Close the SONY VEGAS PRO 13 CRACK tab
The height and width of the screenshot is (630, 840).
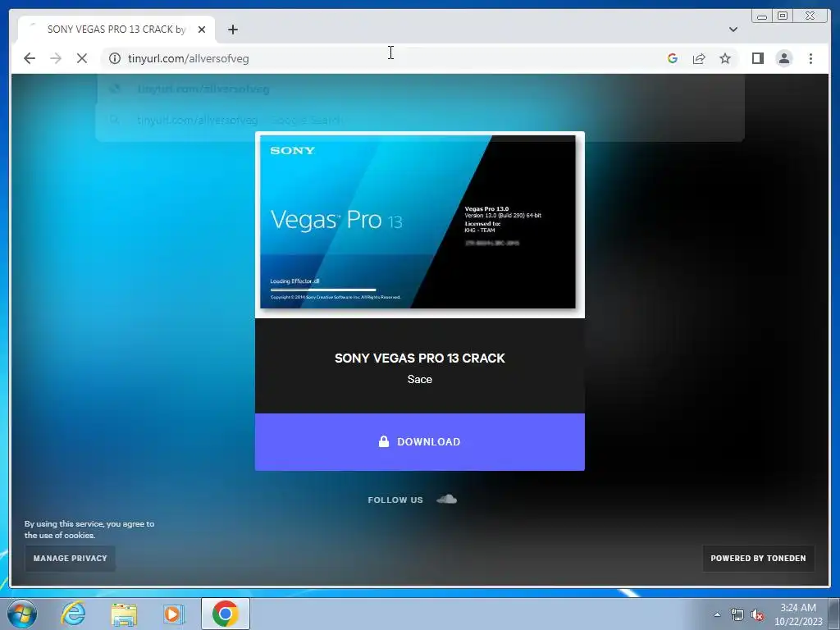point(202,30)
